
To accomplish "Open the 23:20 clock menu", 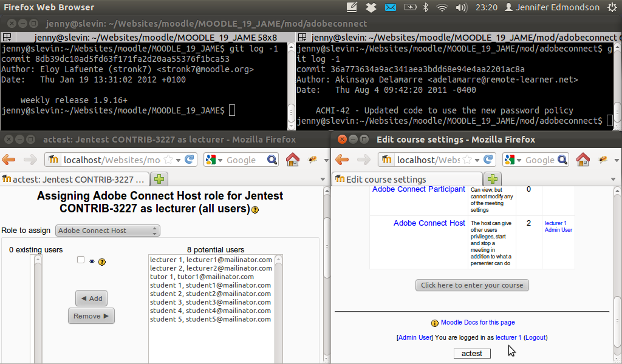I will click(487, 7).
